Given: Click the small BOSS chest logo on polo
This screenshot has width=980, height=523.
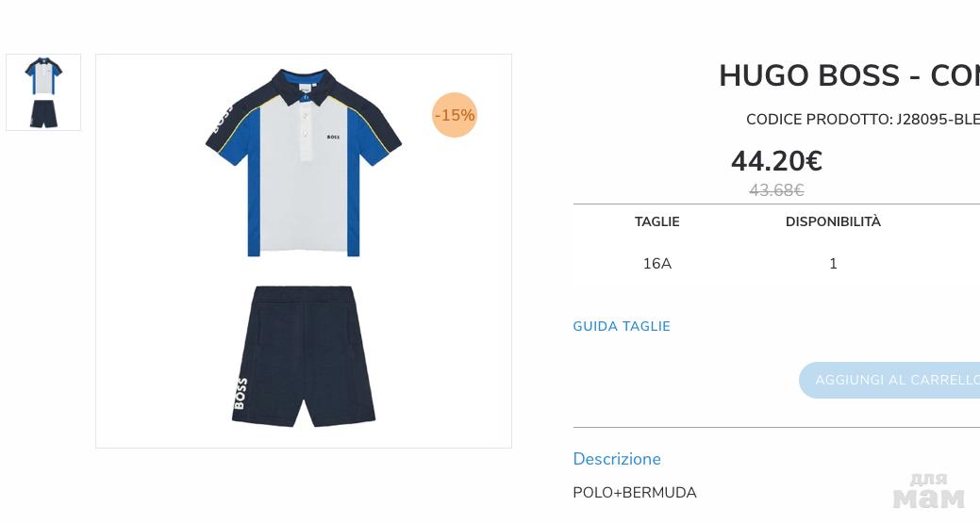Looking at the screenshot, I should [333, 137].
